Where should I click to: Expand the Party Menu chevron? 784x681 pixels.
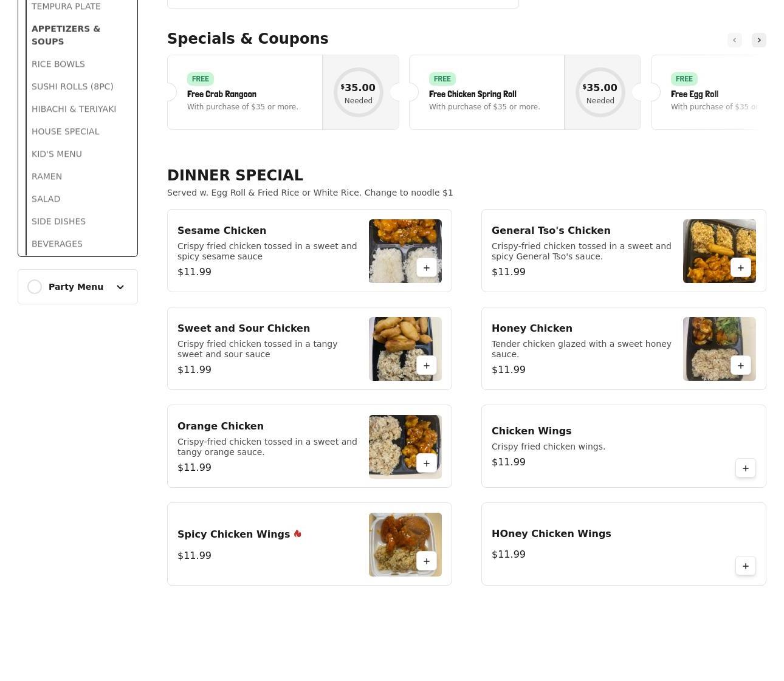click(x=120, y=287)
